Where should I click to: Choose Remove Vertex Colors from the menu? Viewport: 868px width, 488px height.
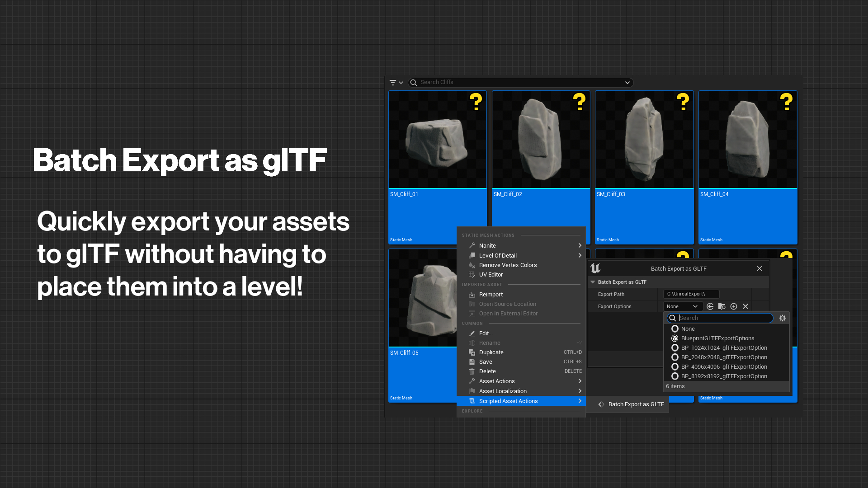point(508,265)
